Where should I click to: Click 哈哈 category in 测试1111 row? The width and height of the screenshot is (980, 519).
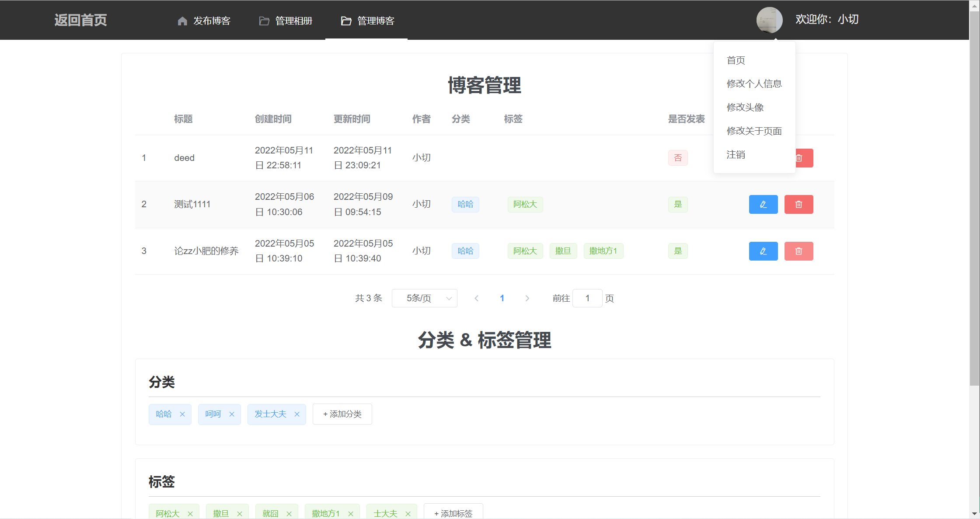tap(465, 204)
